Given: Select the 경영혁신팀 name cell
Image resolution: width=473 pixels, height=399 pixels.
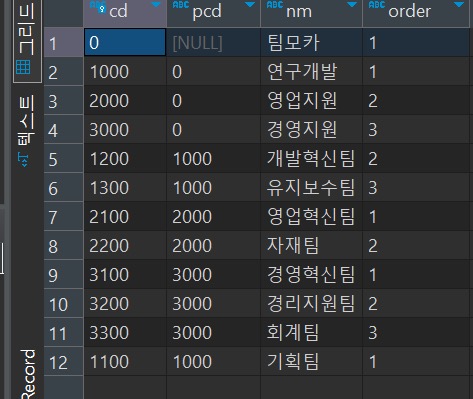Looking at the screenshot, I should (x=311, y=274).
